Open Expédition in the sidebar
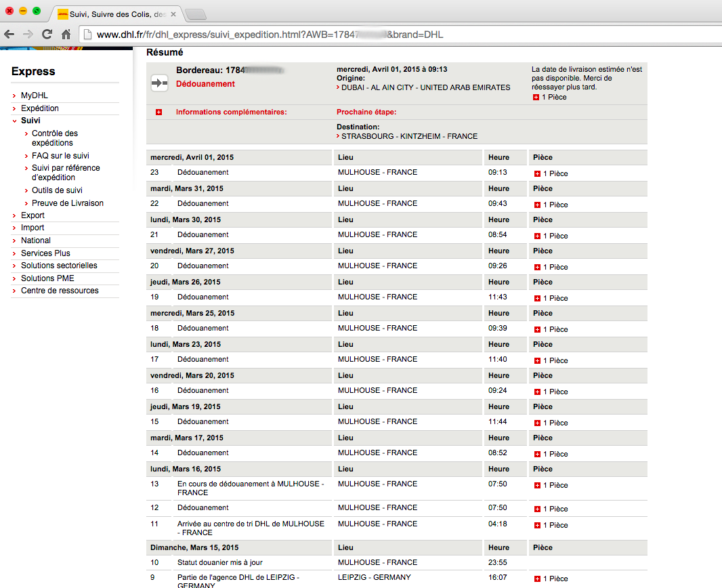The image size is (722, 588). [x=39, y=108]
